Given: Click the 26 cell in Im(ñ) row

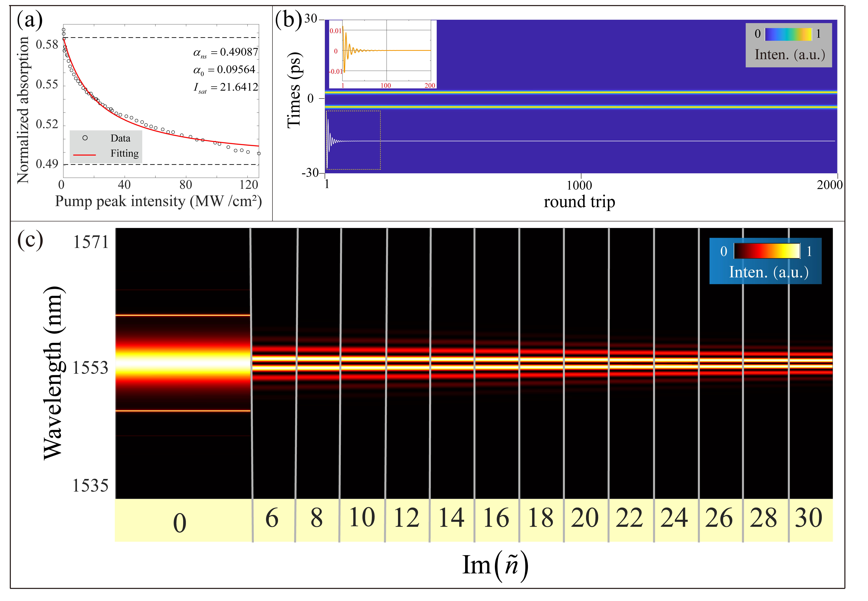Looking at the screenshot, I should point(721,520).
